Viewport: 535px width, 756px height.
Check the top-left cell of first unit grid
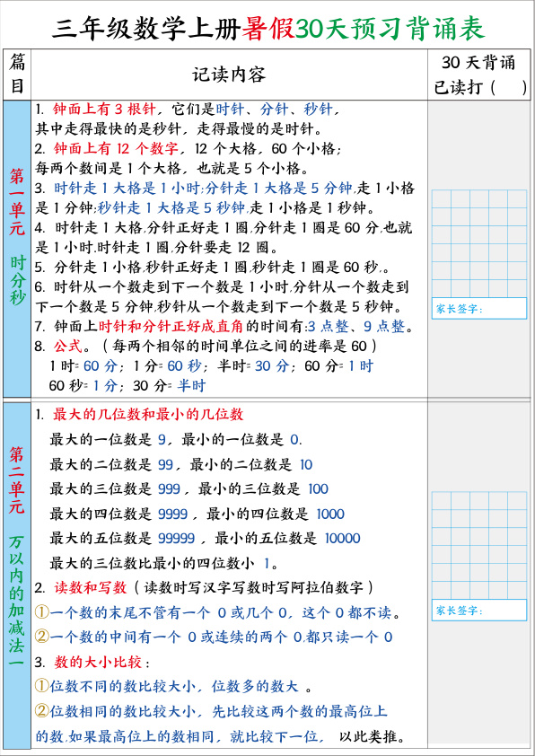click(x=442, y=199)
